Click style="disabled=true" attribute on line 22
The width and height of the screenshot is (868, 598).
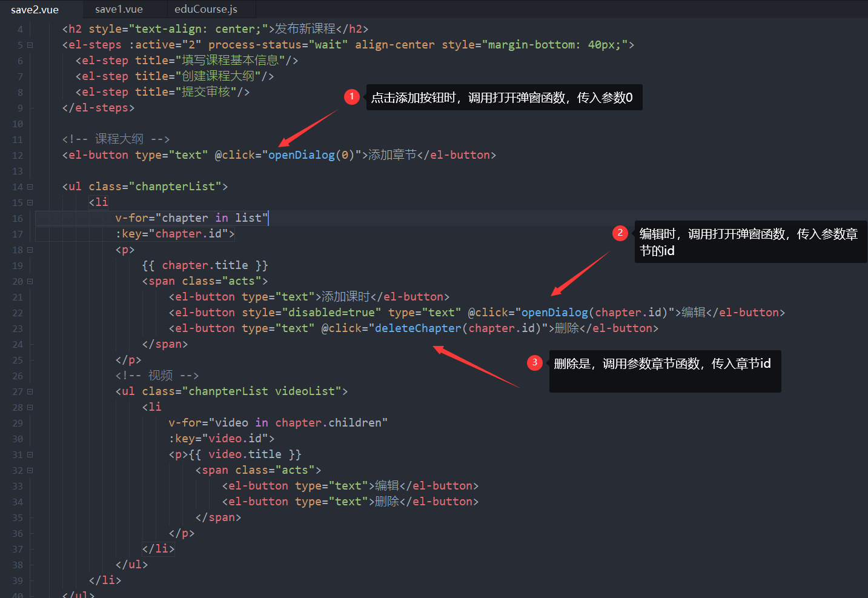point(311,313)
